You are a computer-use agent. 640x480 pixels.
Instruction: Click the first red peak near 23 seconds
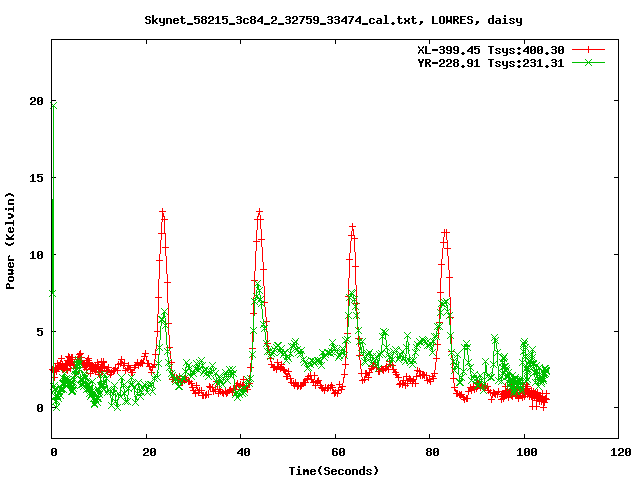pos(163,212)
